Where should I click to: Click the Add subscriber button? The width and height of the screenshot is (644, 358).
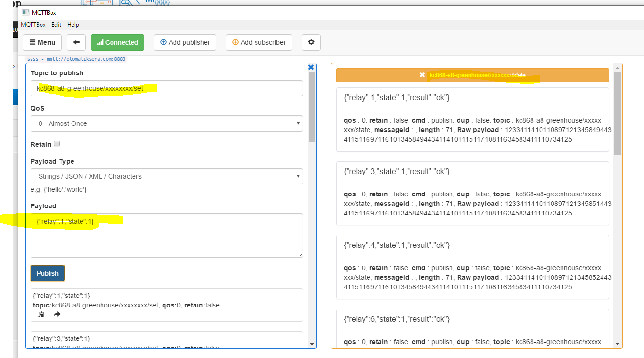259,42
